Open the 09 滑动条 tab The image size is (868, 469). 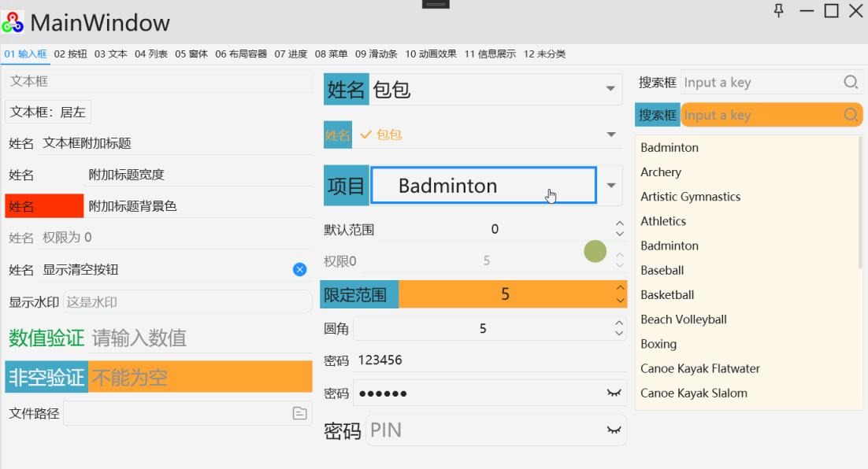[377, 54]
